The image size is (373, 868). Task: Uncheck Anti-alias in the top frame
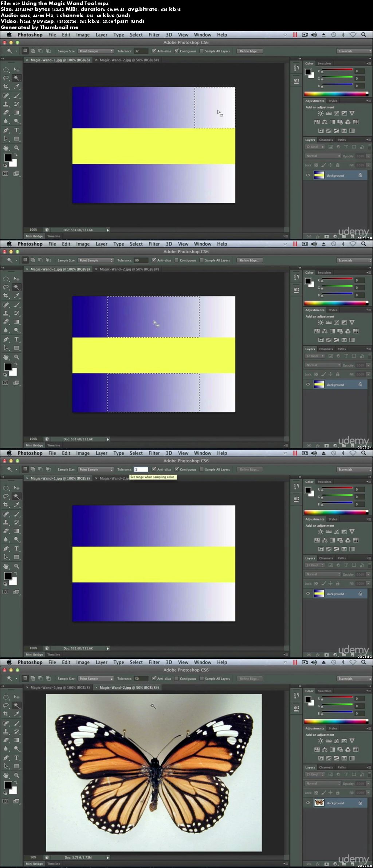click(154, 51)
